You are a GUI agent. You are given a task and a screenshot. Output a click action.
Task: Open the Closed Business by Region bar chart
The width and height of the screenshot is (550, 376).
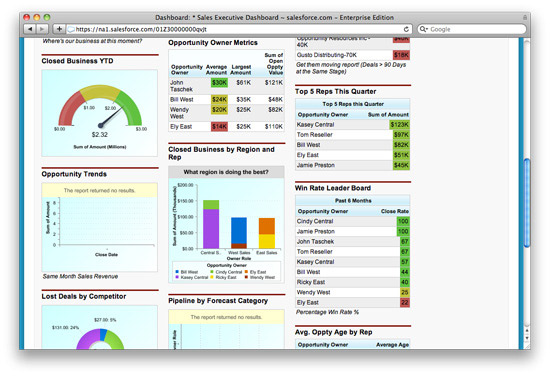tap(226, 225)
